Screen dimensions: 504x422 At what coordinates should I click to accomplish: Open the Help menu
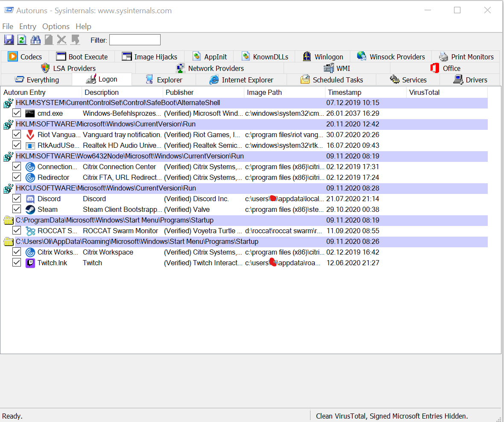pyautogui.click(x=84, y=26)
